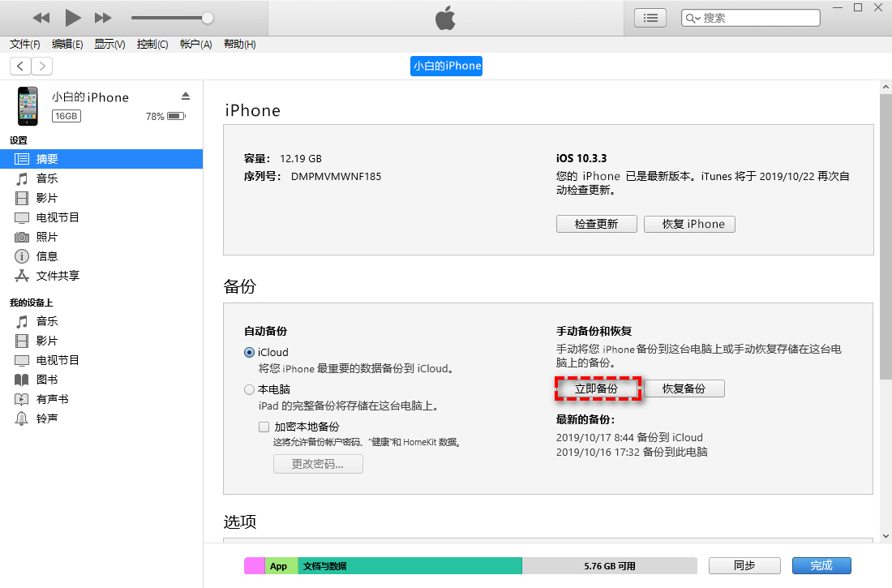
Task: Click the 同步 button
Action: pos(744,566)
